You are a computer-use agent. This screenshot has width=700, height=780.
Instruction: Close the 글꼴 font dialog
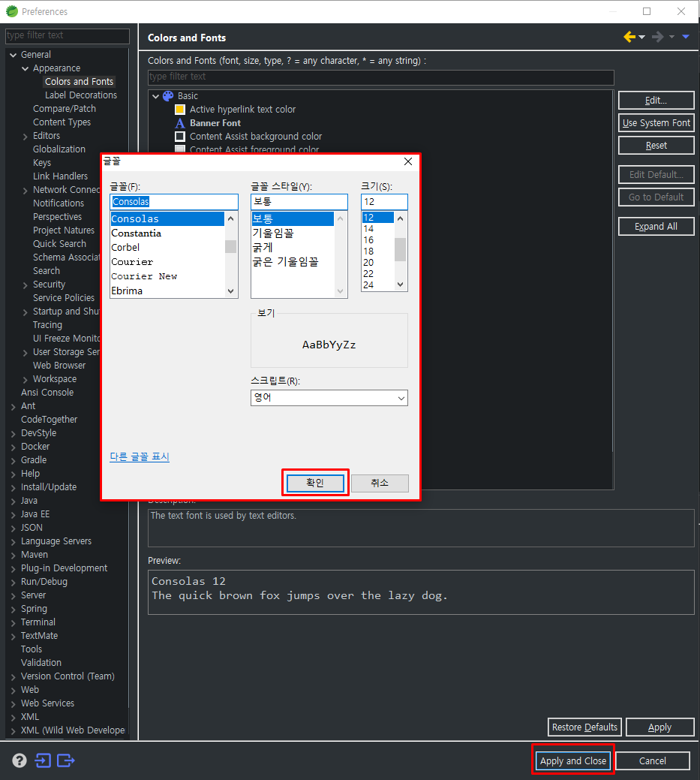click(x=408, y=161)
